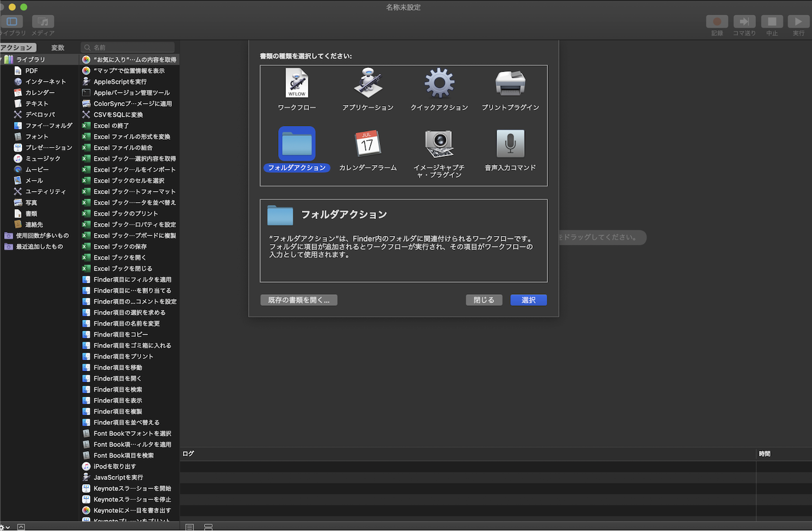Pick the クイックアクション gear icon
The height and width of the screenshot is (532, 812).
click(439, 83)
